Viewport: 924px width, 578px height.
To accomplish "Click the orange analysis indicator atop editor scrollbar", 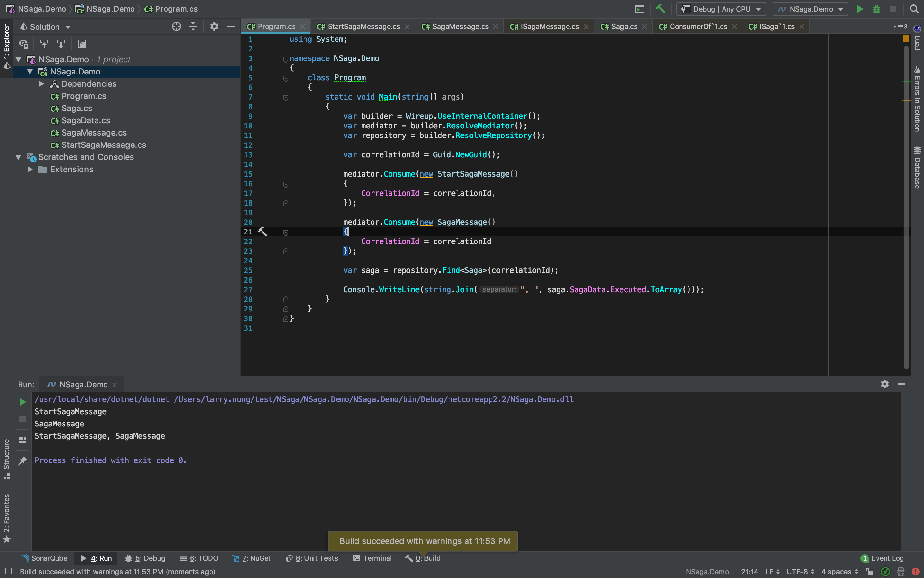I will tap(906, 39).
